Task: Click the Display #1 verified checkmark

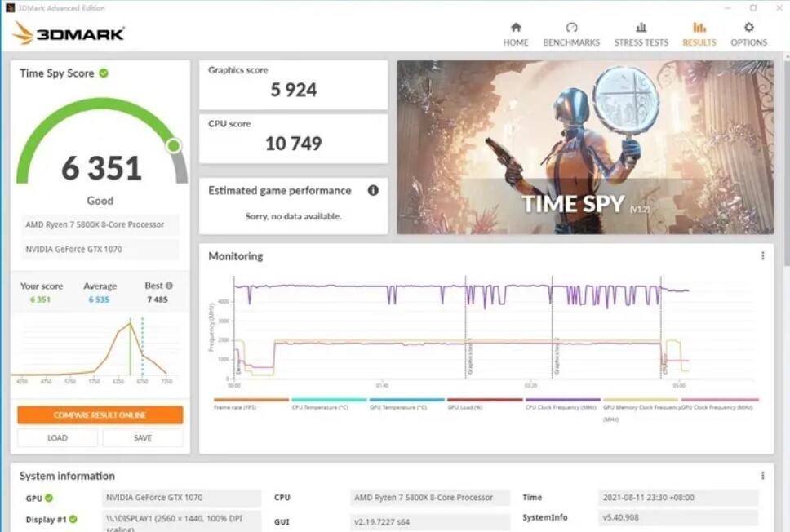Action: [x=74, y=517]
